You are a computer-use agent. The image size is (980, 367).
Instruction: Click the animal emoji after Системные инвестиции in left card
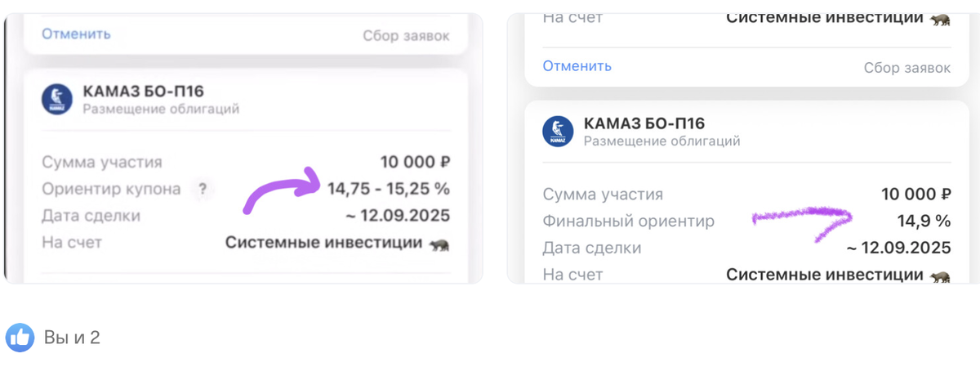tap(439, 244)
